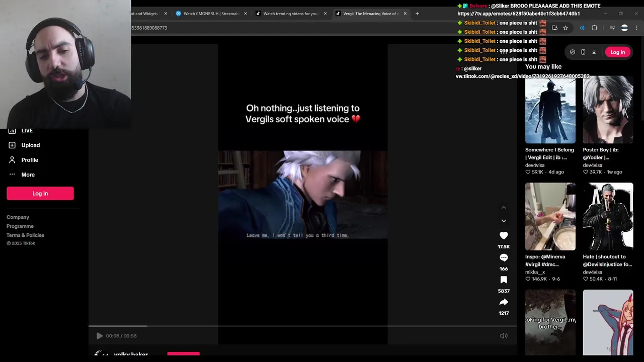Open dev4visa under Poster Boy video
This screenshot has width=644, height=362.
click(592, 165)
